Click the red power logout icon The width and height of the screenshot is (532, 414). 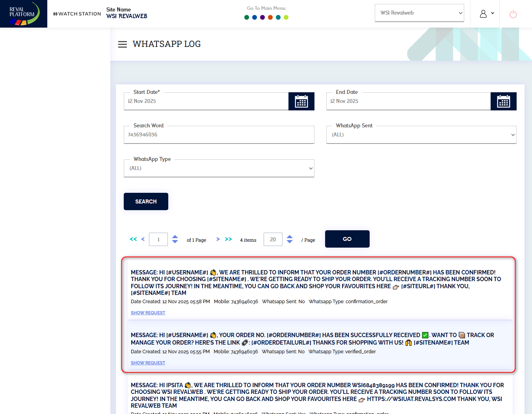[x=513, y=15]
